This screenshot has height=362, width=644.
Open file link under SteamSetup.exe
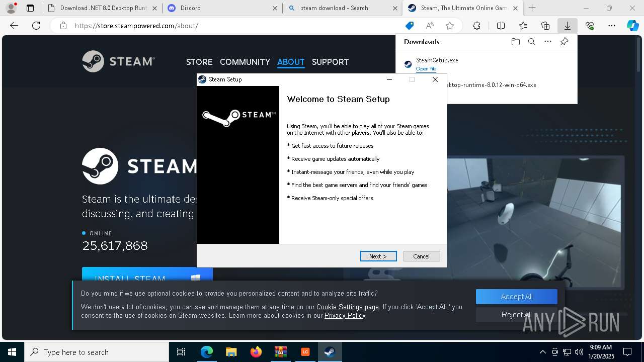[x=426, y=69]
